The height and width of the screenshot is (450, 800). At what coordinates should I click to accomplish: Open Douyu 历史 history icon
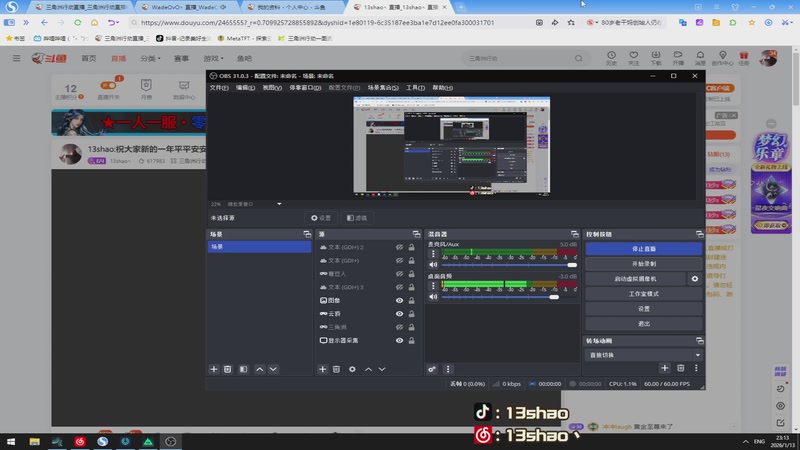(611, 58)
